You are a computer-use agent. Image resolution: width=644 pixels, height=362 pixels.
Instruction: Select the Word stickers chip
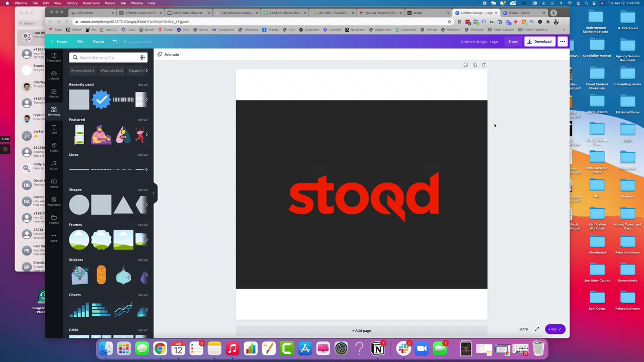pos(111,70)
